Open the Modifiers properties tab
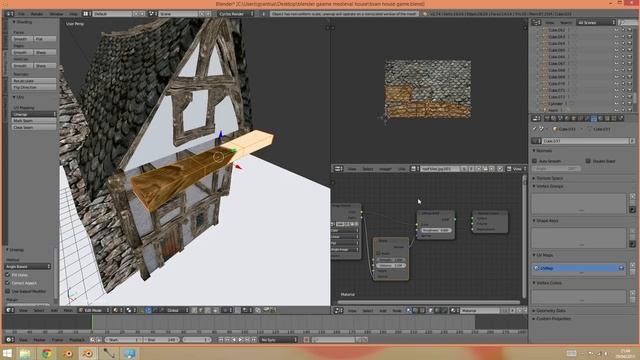640x360 pixels. coord(587,118)
